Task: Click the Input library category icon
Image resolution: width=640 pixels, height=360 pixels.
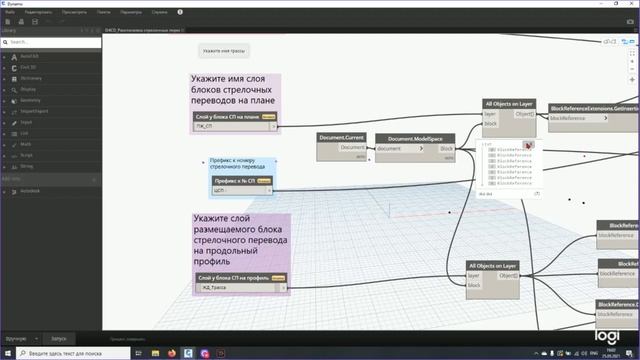Action: tap(14, 123)
